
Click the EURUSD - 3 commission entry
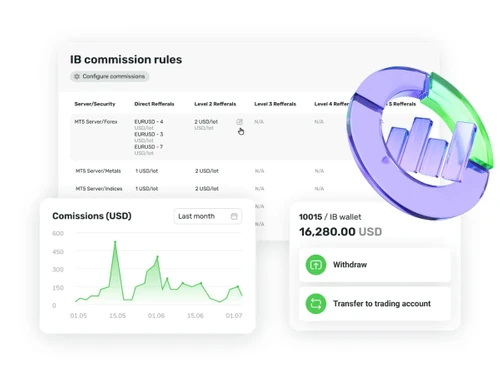pos(149,134)
